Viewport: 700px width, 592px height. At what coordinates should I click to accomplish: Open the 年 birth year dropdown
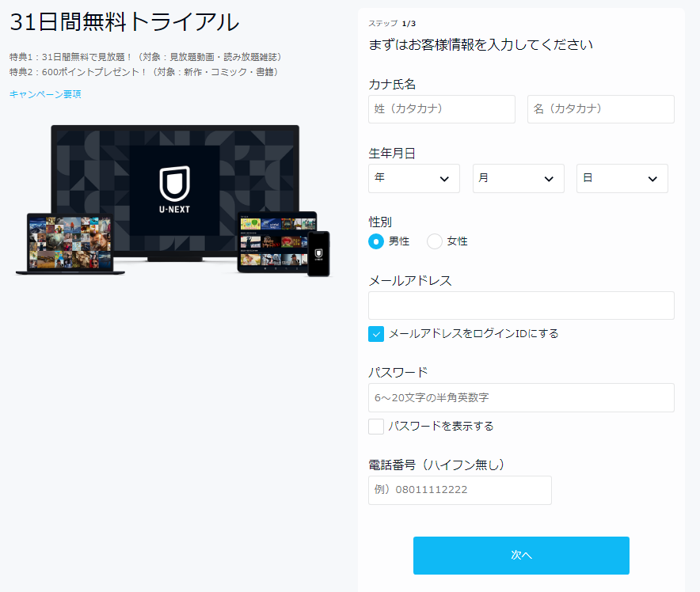(x=414, y=178)
